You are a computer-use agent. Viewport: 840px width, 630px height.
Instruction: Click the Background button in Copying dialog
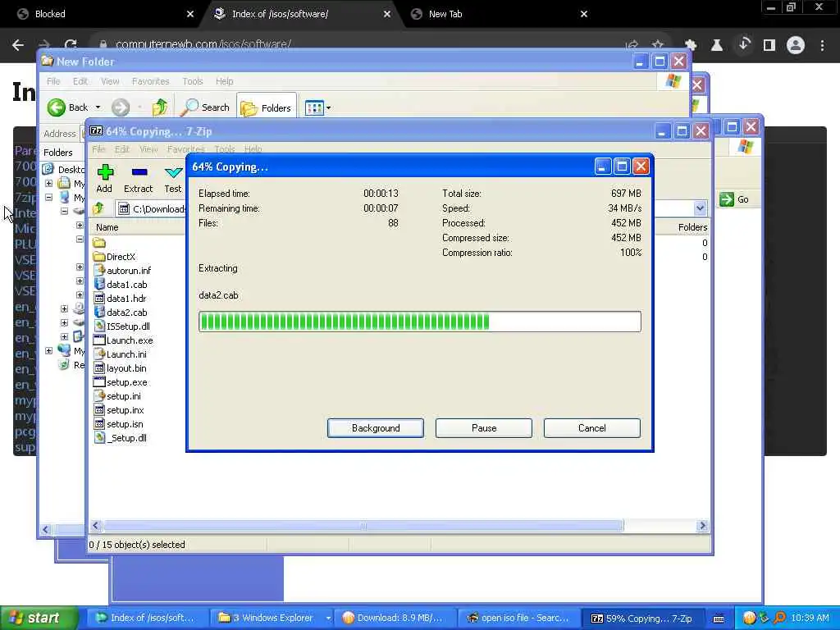(376, 428)
